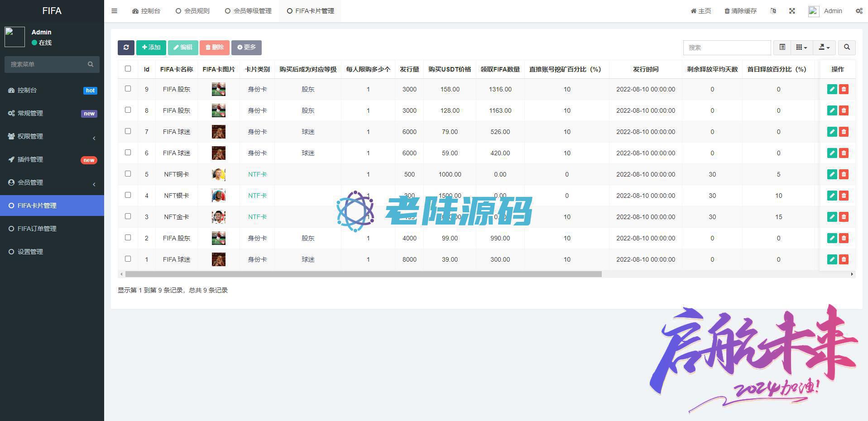Delete NFT金卡 row with trash icon
Screen dimensions: 868x421
click(x=844, y=217)
